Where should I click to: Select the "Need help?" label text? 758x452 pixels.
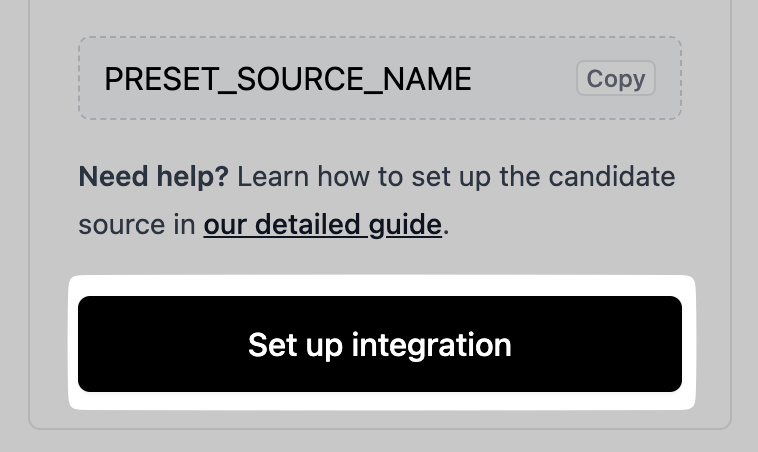(154, 177)
